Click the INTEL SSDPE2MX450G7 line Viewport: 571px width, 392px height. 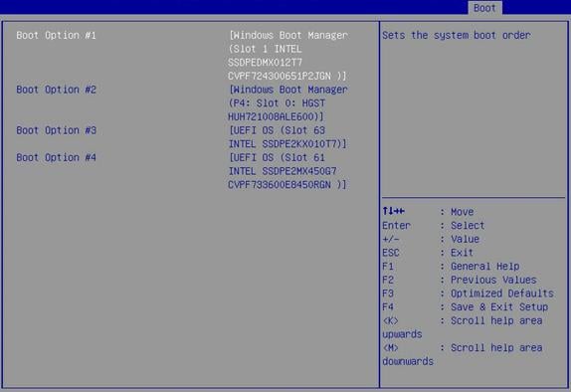(283, 171)
